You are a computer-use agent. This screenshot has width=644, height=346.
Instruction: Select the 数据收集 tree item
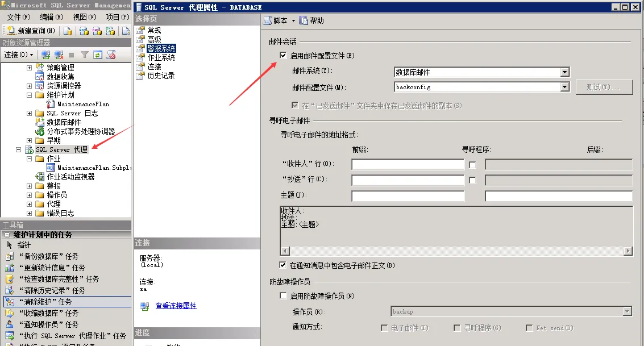coord(60,77)
